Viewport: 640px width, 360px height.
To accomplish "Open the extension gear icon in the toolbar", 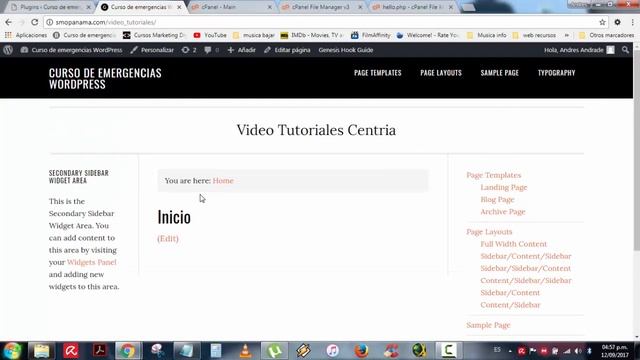I will pos(618,22).
